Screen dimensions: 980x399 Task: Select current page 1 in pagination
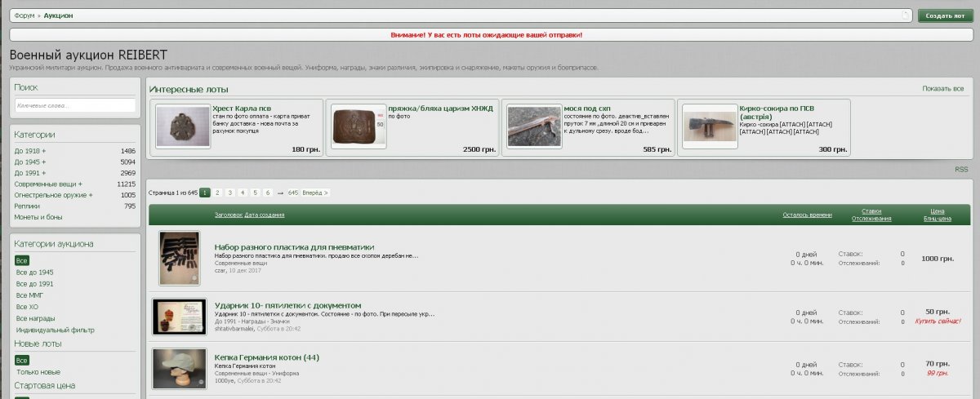click(205, 193)
